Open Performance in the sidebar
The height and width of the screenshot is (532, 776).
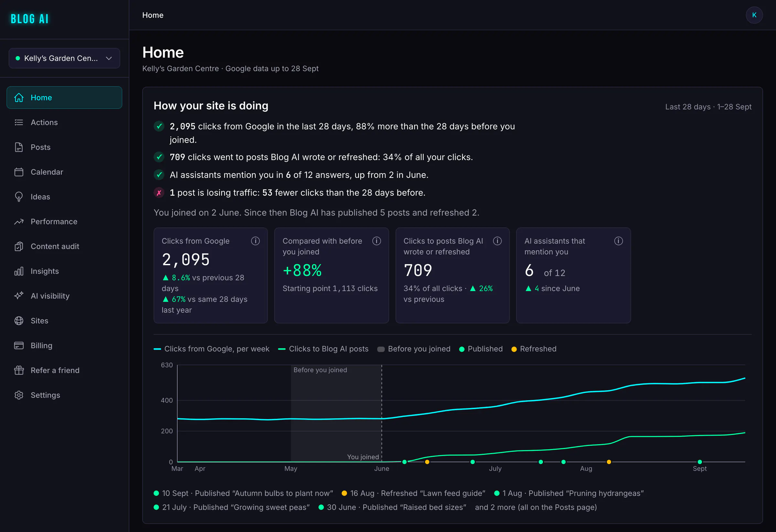coord(64,222)
